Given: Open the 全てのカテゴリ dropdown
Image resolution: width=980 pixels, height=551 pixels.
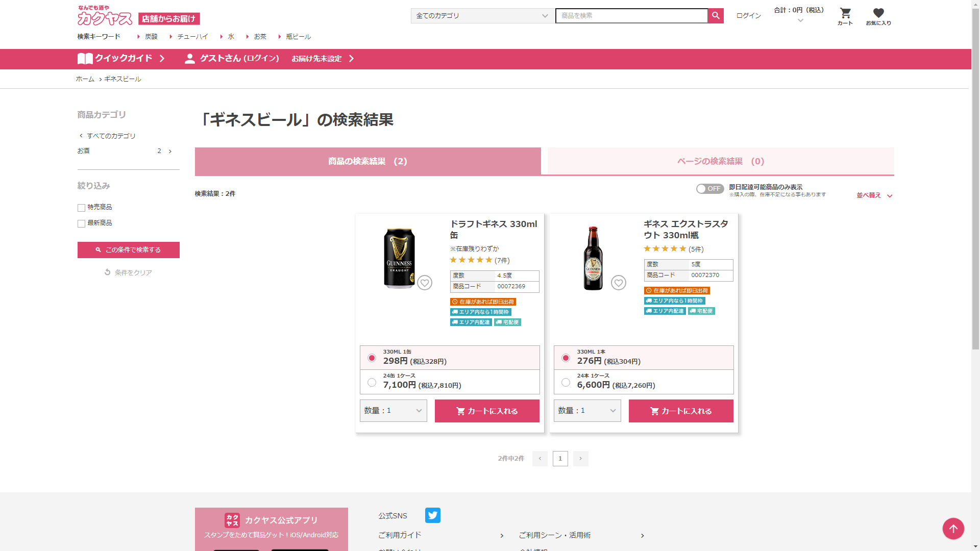Looking at the screenshot, I should [482, 16].
